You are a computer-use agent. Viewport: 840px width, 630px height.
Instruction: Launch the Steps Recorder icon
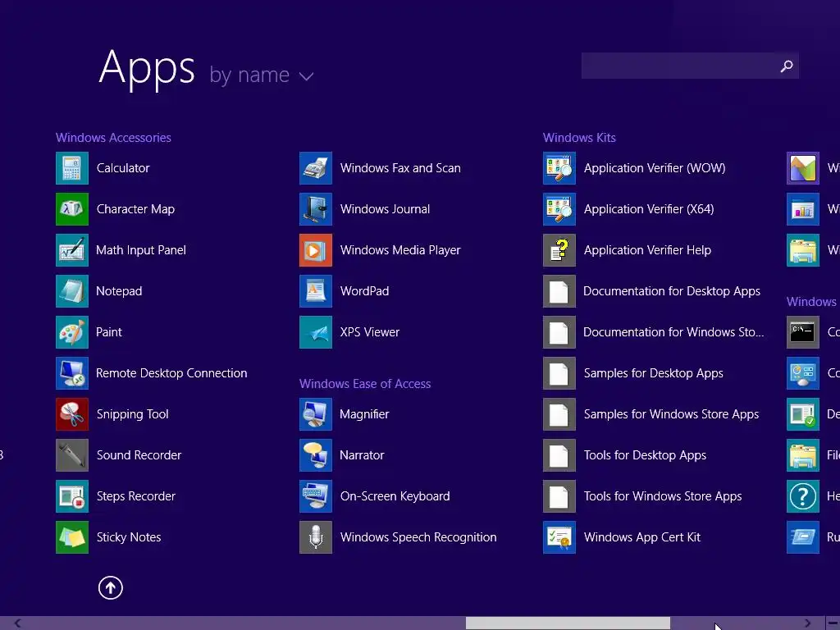[72, 496]
